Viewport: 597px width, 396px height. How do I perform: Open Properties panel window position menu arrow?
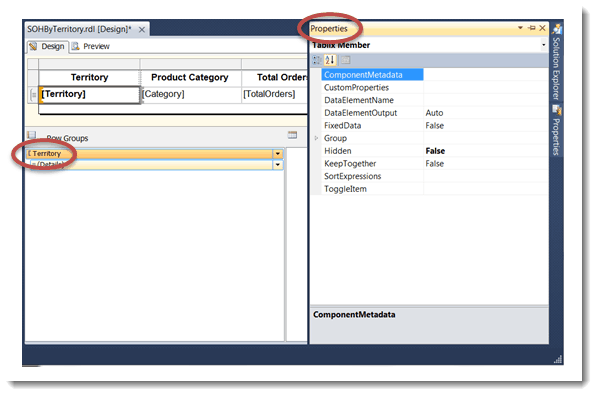pyautogui.click(x=520, y=28)
